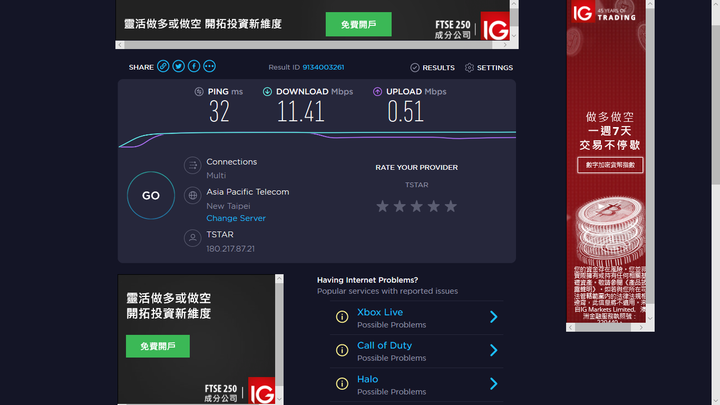Image resolution: width=720 pixels, height=405 pixels.
Task: Click the Change Server link
Action: (x=236, y=218)
